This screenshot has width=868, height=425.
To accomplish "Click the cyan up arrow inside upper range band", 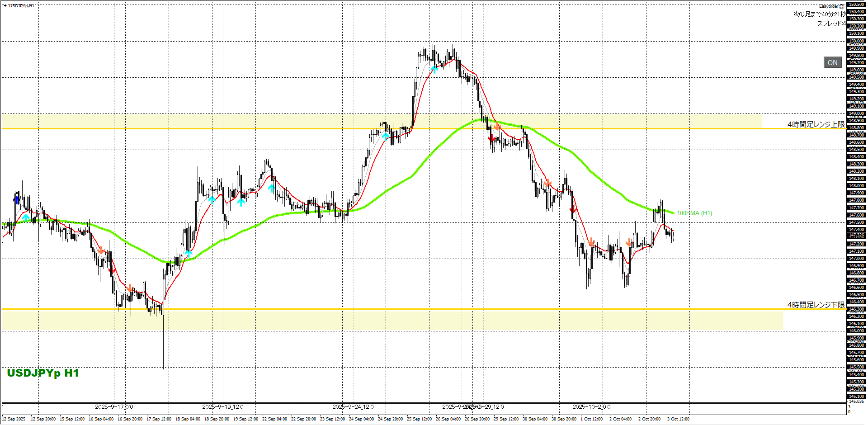I will 386,136.
